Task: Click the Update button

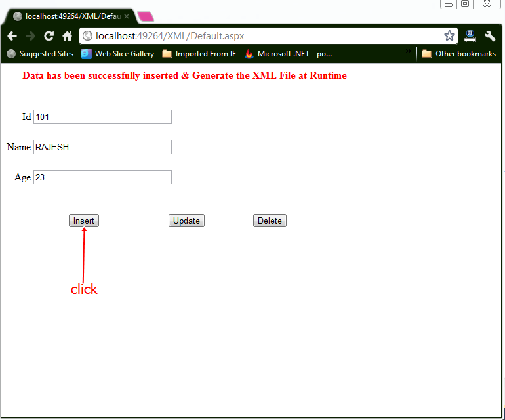Action: pos(186,220)
